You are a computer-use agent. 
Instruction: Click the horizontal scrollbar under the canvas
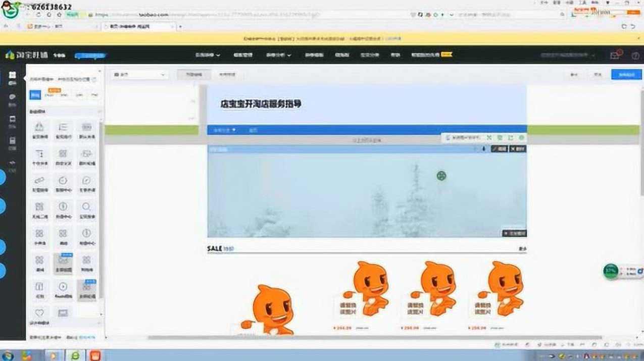[x=374, y=337]
